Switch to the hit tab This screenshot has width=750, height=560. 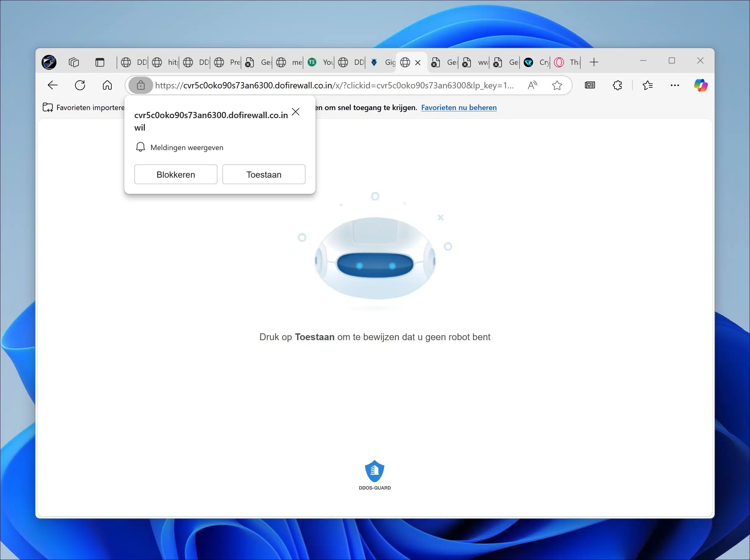[165, 62]
